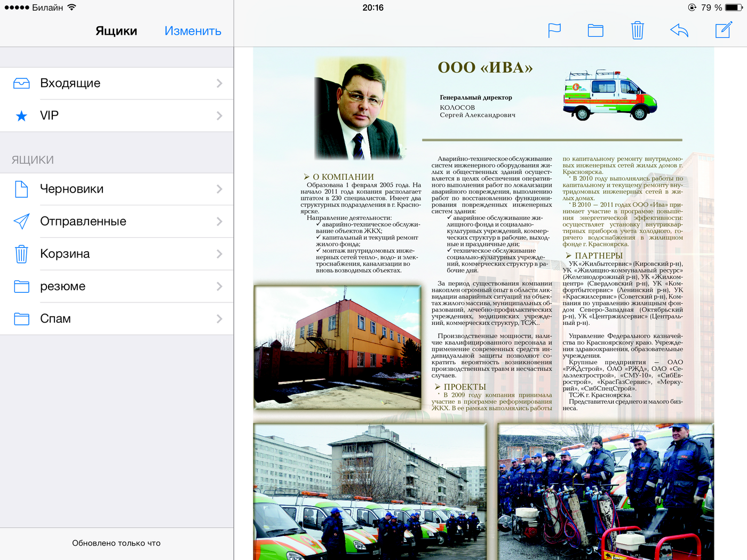747x560 pixels.
Task: Tap the orange building photo
Action: point(338,347)
